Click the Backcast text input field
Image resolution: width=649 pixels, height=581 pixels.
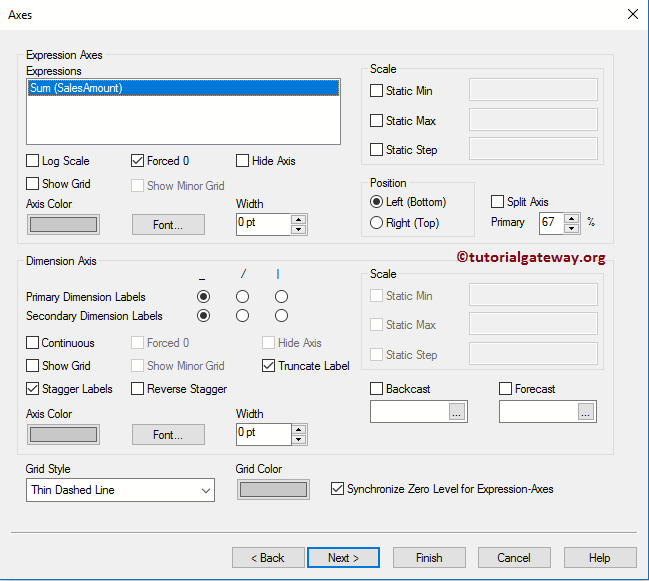point(410,411)
